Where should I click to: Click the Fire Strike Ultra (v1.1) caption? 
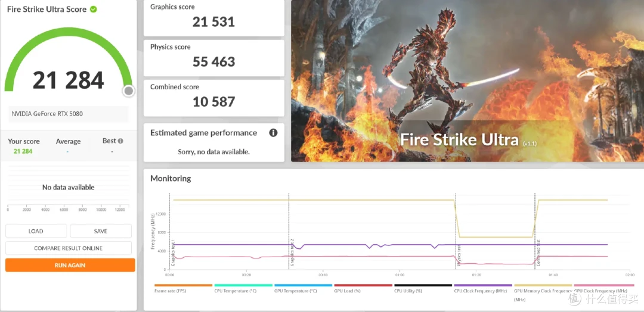click(468, 140)
